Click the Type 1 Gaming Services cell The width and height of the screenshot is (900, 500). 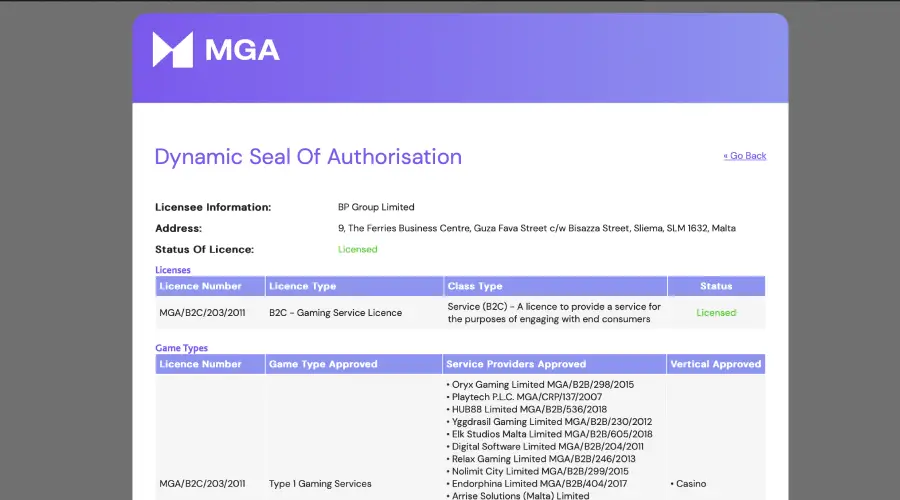click(x=320, y=484)
